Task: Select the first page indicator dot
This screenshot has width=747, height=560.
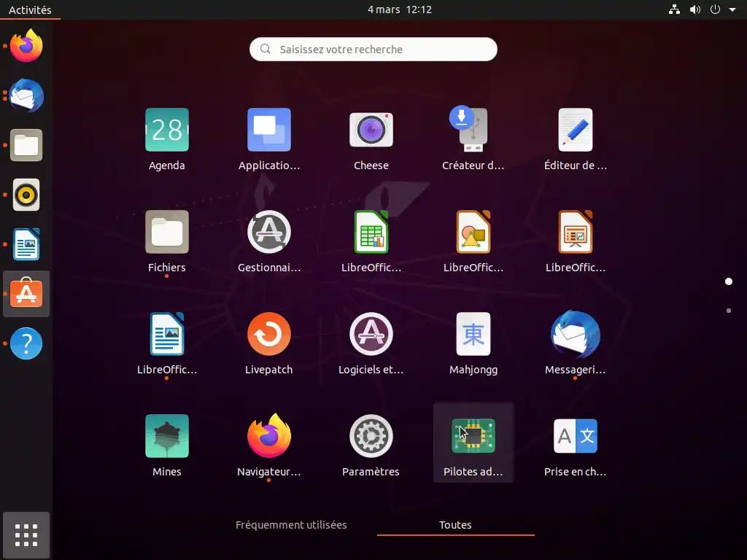Action: [729, 281]
